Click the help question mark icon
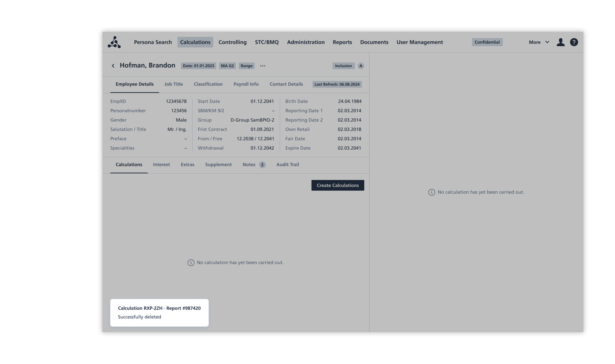Screen dimensions: 615x364 coord(574,42)
